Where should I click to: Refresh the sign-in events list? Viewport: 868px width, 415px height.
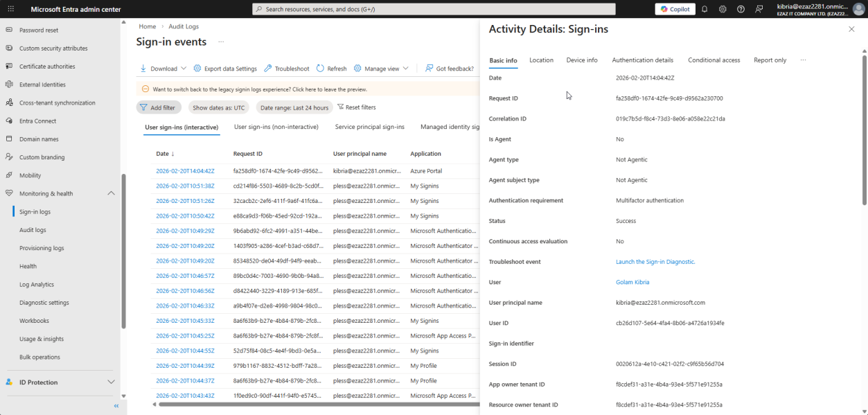332,69
